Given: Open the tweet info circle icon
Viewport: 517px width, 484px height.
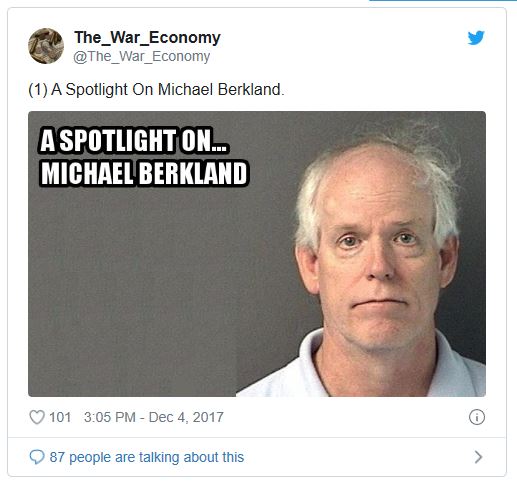Looking at the screenshot, I should (477, 417).
